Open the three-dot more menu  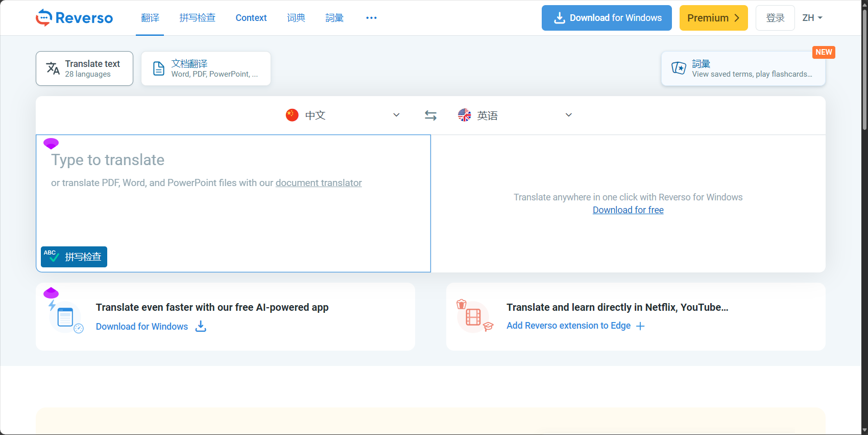[x=371, y=18]
